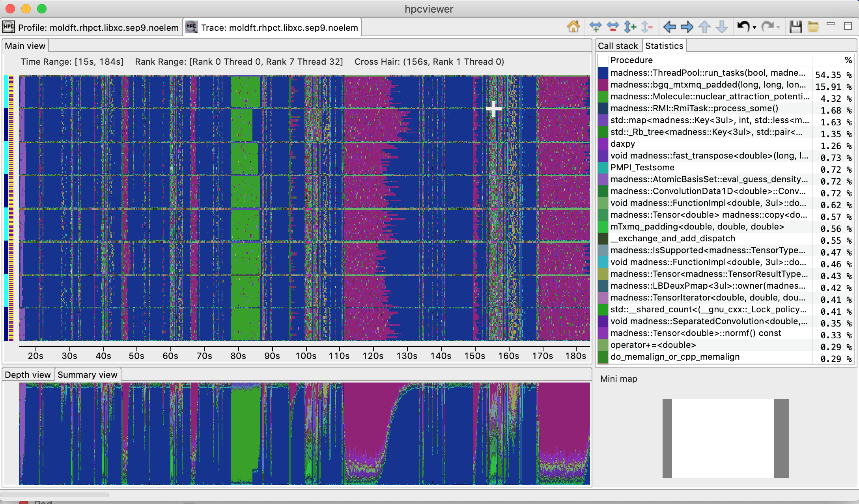The width and height of the screenshot is (859, 504).
Task: Zoom in on the time axis
Action: point(595,27)
